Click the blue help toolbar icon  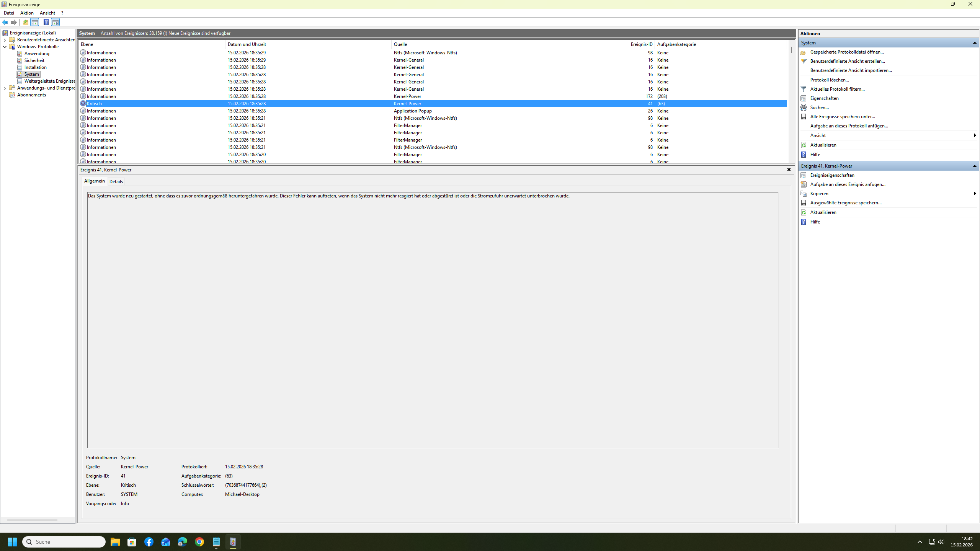click(46, 22)
